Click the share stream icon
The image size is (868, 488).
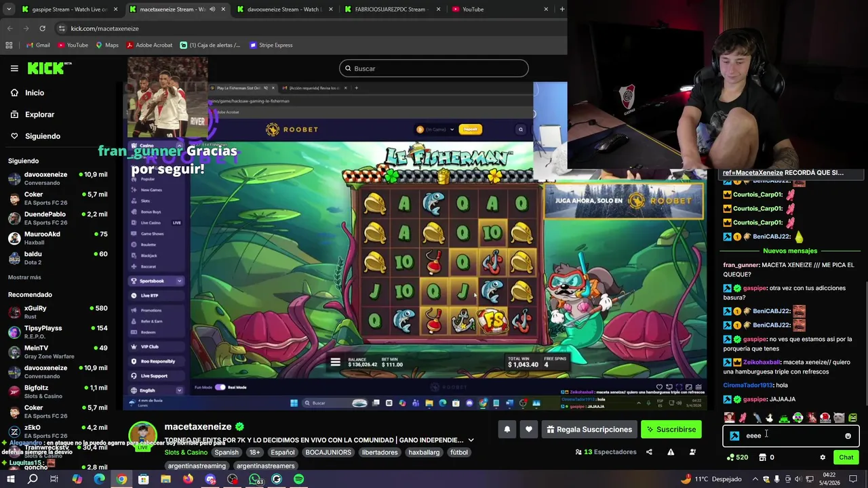(x=649, y=452)
